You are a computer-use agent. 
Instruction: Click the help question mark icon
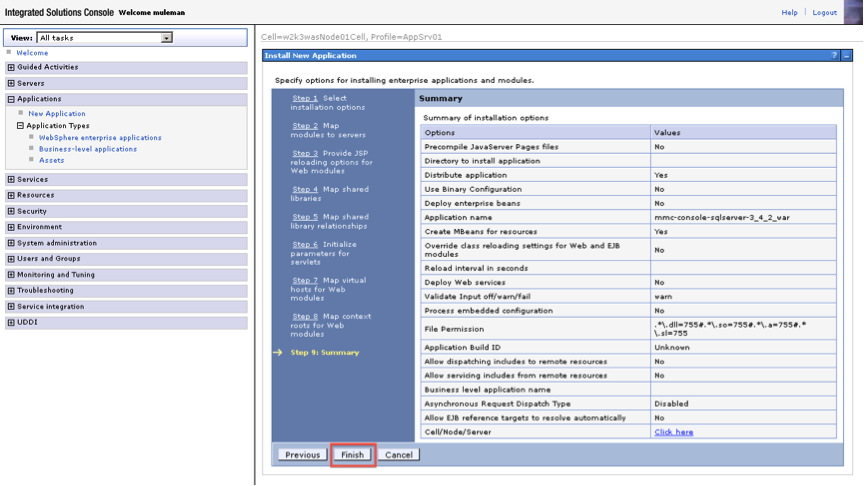834,55
